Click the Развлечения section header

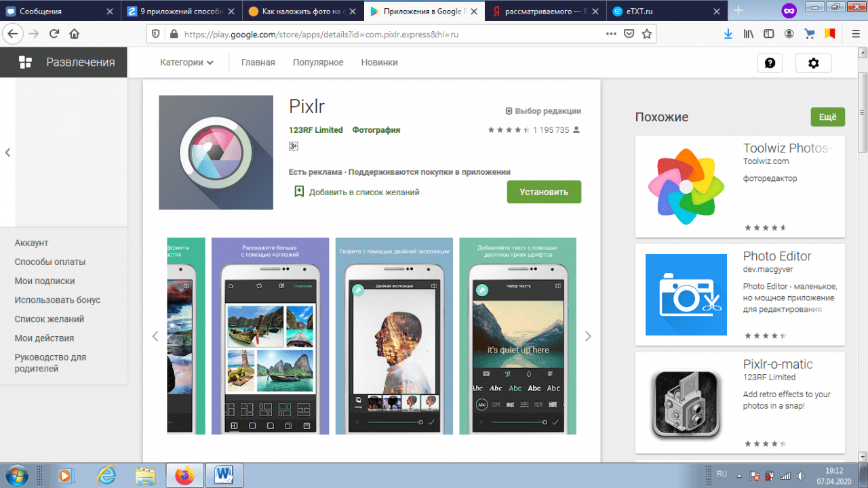(63, 62)
